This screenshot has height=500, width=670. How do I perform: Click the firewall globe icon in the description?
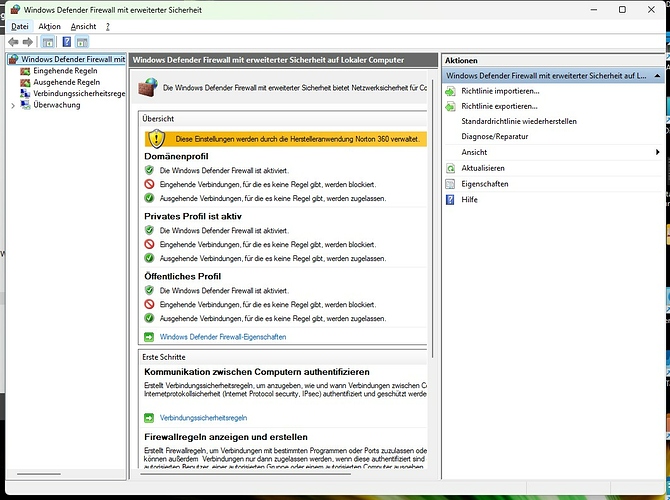[x=148, y=87]
